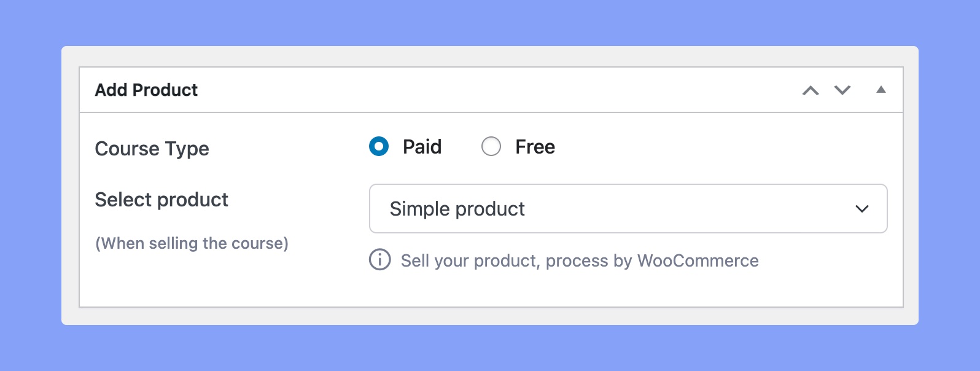
Task: Move the Add Product panel down
Action: click(842, 90)
